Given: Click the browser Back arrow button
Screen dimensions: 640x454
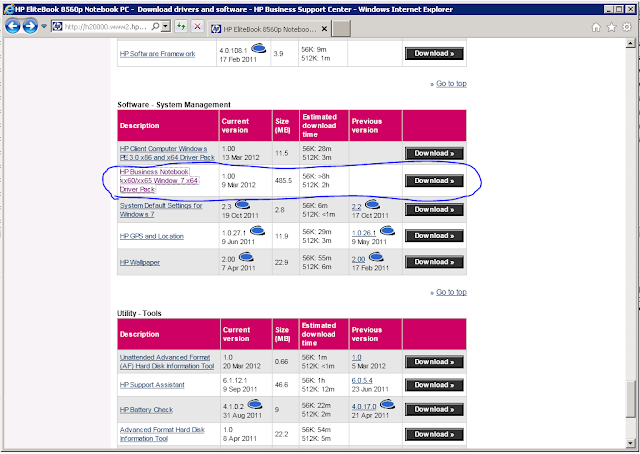Looking at the screenshot, I should click(13, 27).
